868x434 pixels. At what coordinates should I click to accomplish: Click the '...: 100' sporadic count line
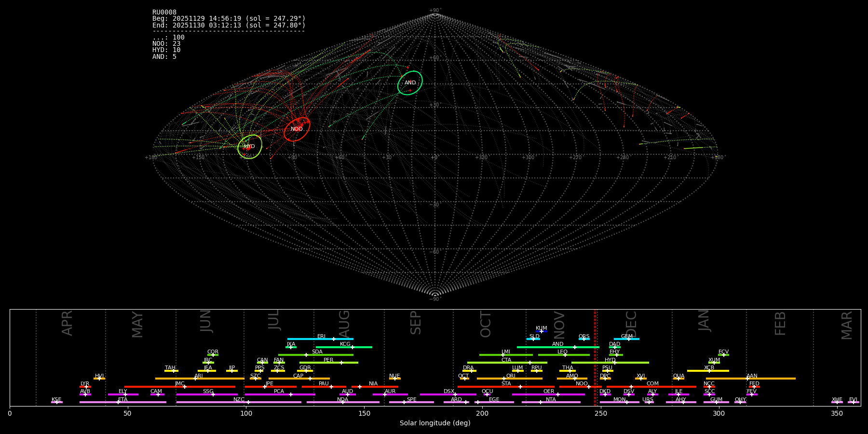click(x=168, y=38)
